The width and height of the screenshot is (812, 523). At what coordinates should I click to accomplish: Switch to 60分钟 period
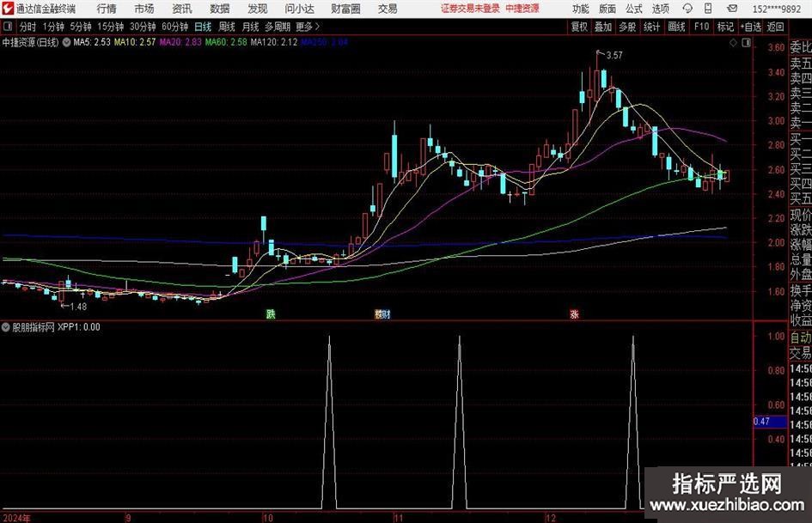[174, 27]
